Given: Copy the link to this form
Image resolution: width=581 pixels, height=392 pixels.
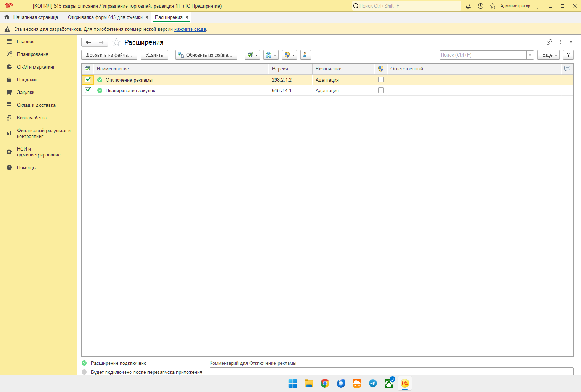Looking at the screenshot, I should pyautogui.click(x=549, y=42).
